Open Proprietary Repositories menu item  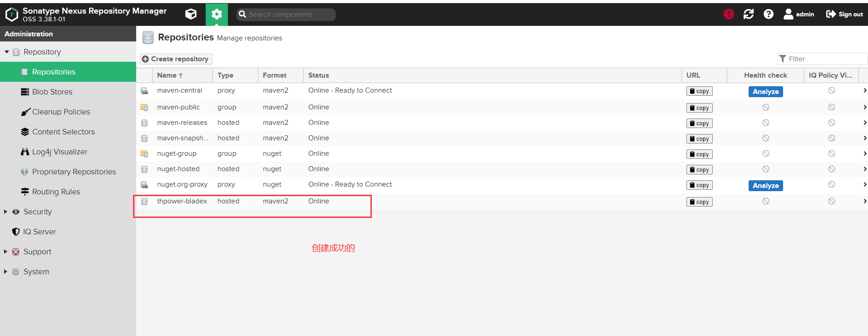click(x=68, y=172)
